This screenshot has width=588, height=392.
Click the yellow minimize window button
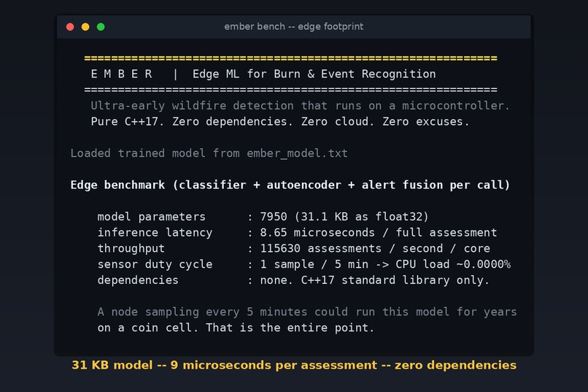[x=85, y=26]
